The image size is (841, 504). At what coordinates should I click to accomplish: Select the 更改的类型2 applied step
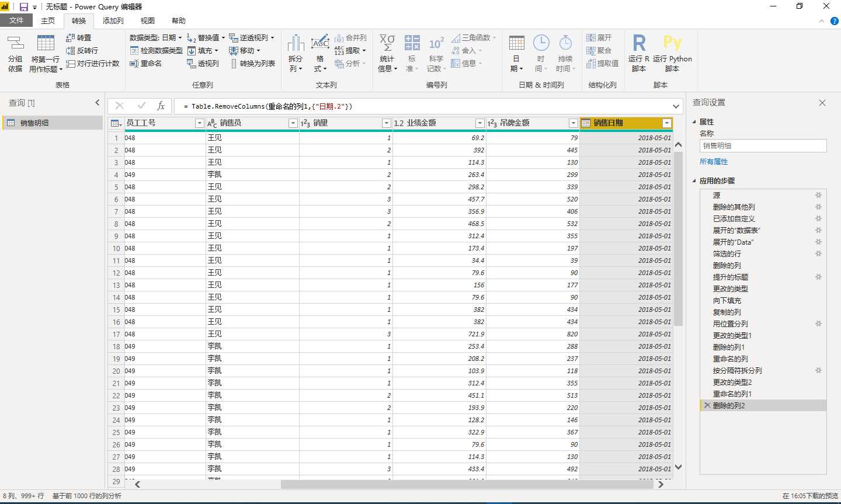(x=763, y=382)
